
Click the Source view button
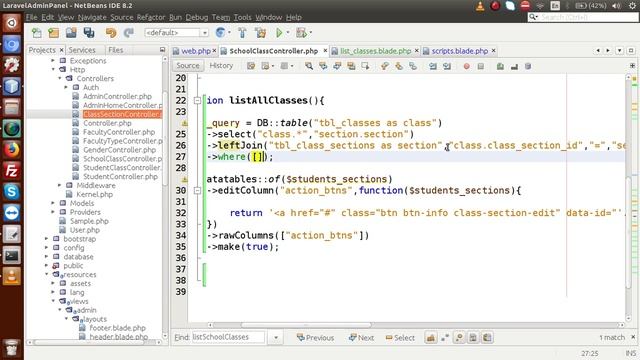(x=188, y=66)
